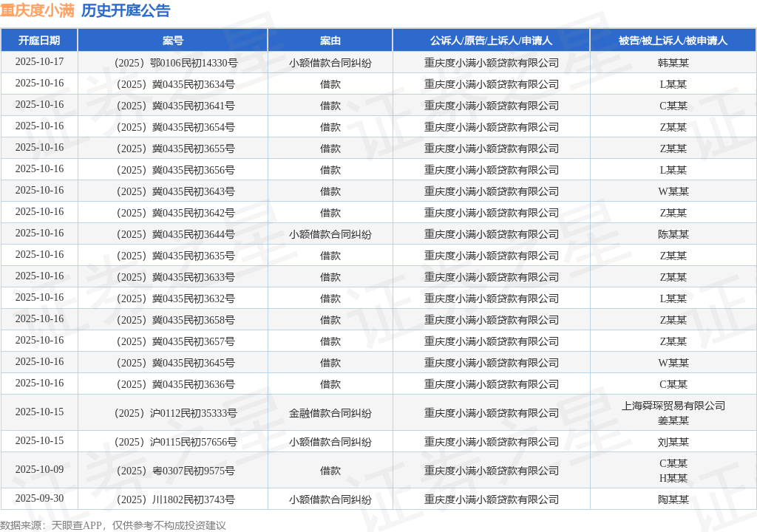This screenshot has height=532, width=757.
Task: Click defendant 姜某某
Action: point(673,421)
